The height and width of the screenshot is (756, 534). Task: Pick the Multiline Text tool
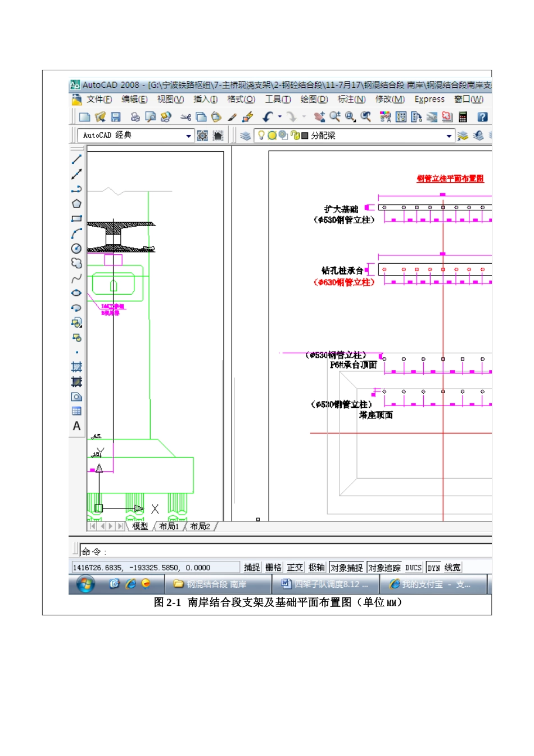click(77, 426)
